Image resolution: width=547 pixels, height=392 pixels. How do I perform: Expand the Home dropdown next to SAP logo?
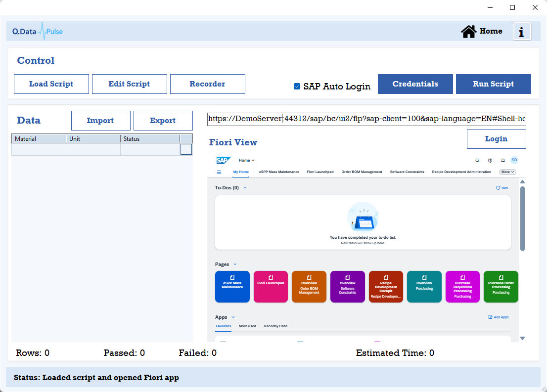(x=247, y=161)
